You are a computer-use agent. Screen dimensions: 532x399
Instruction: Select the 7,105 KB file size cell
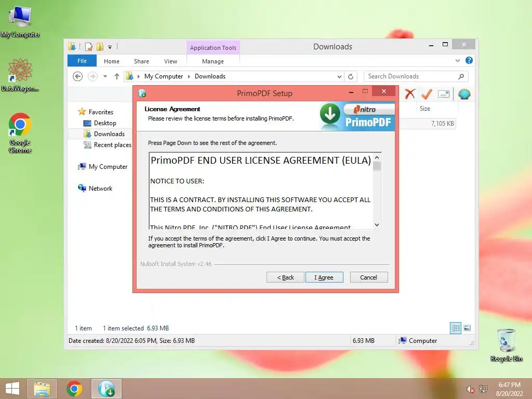[442, 124]
